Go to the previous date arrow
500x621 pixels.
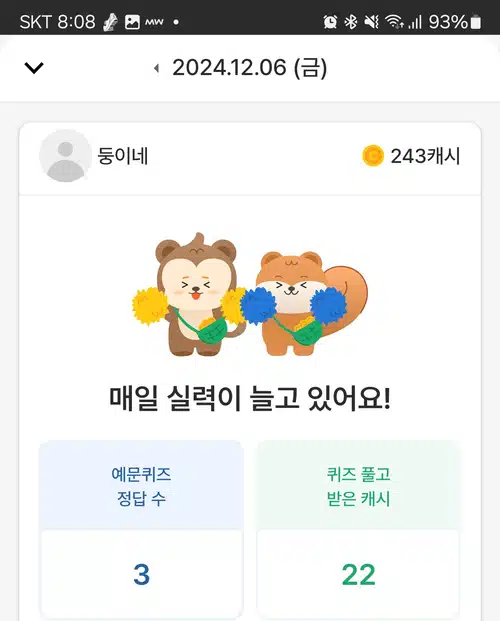tap(156, 68)
